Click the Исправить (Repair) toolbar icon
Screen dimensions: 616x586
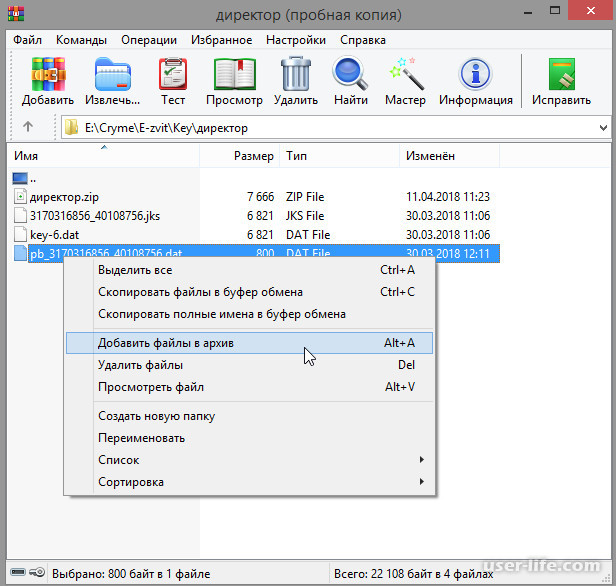tap(562, 74)
